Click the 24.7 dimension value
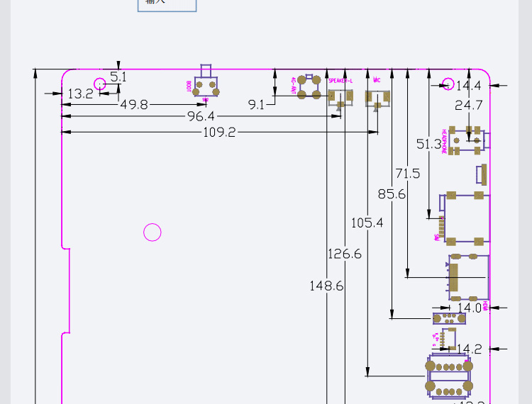532x404 pixels. click(469, 105)
